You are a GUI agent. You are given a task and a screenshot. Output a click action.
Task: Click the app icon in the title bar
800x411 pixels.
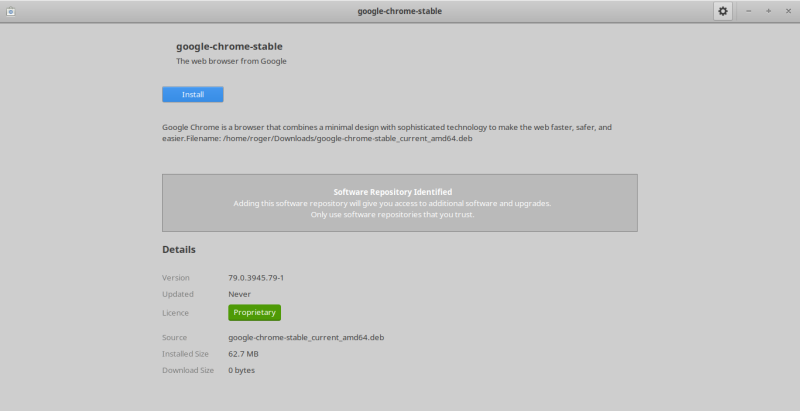point(10,11)
